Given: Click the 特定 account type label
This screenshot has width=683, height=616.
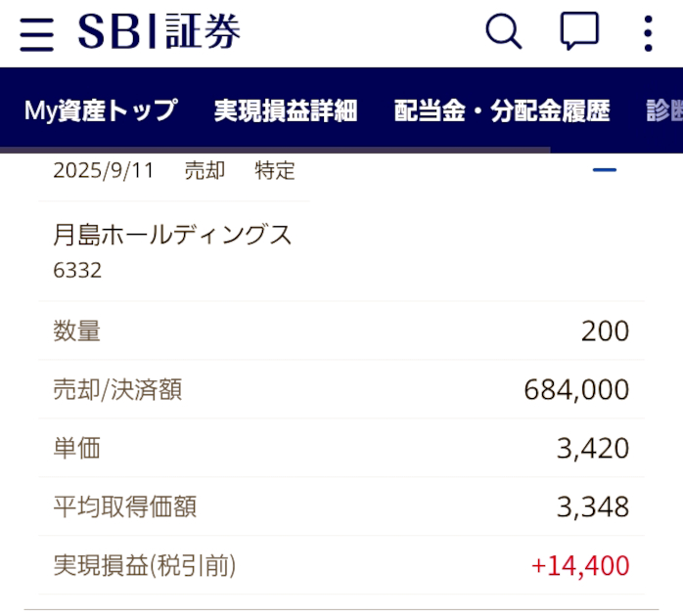Looking at the screenshot, I should [275, 170].
